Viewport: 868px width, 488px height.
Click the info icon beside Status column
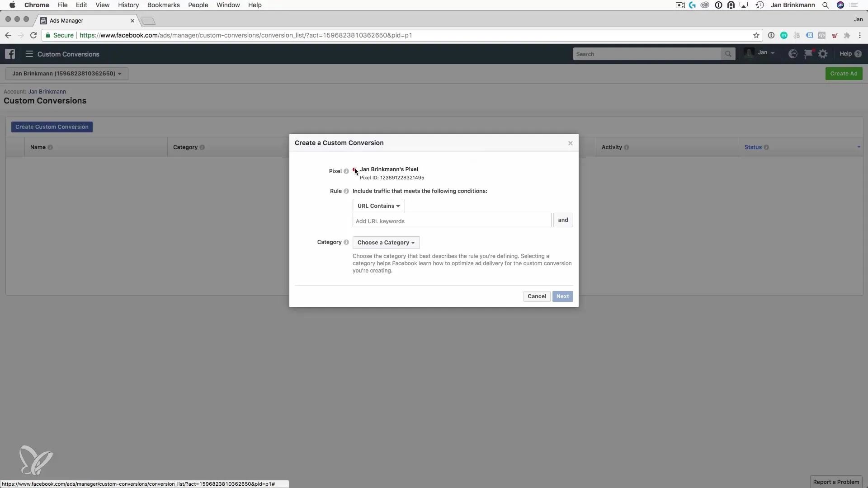[766, 147]
